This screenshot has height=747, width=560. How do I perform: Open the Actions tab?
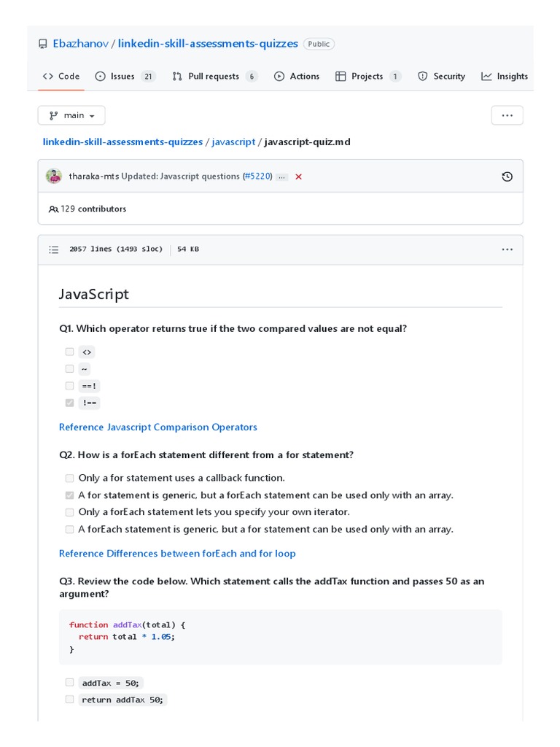point(297,76)
